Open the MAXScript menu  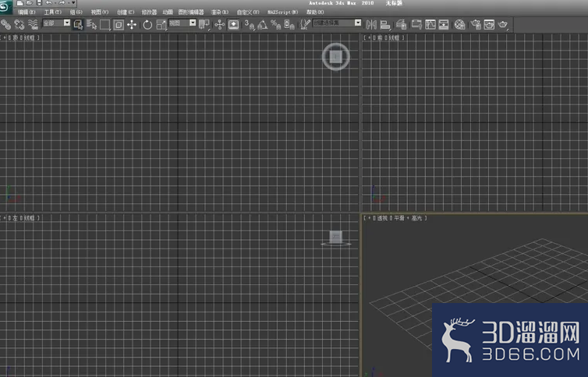283,12
